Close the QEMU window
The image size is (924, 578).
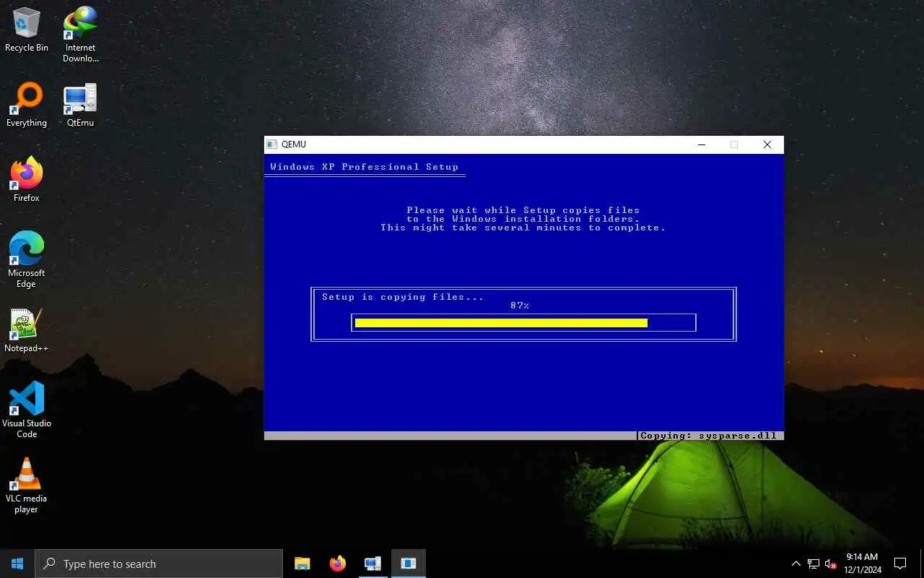[x=767, y=144]
